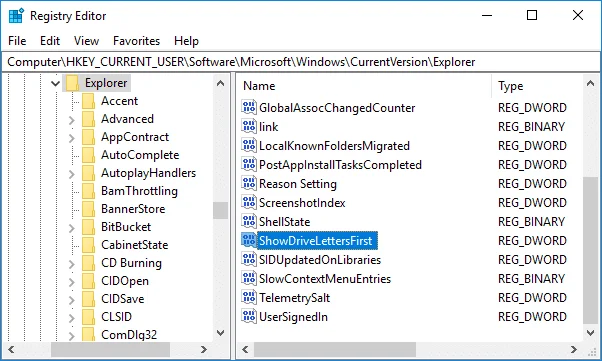Expand the CLSID key

click(x=71, y=318)
